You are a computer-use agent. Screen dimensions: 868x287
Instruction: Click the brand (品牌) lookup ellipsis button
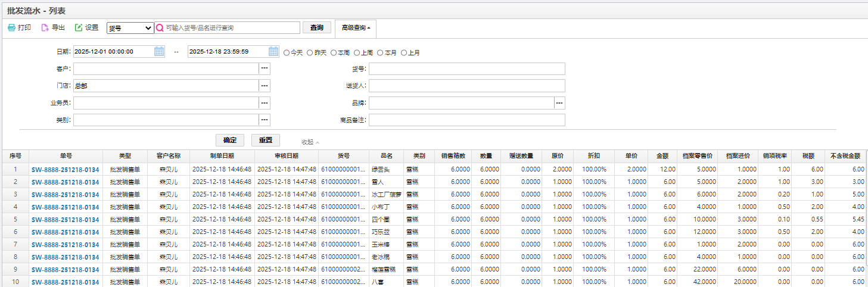click(x=559, y=103)
